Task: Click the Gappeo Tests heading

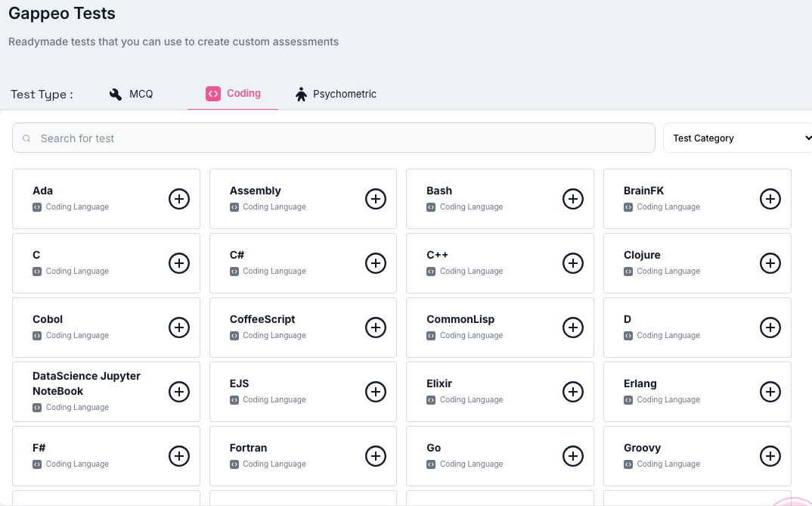Action: tap(62, 13)
